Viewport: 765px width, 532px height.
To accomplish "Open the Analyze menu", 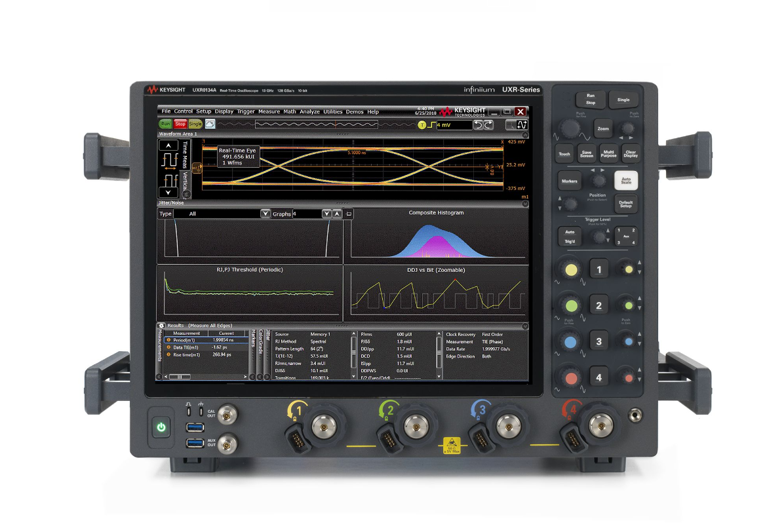I will pos(309,112).
